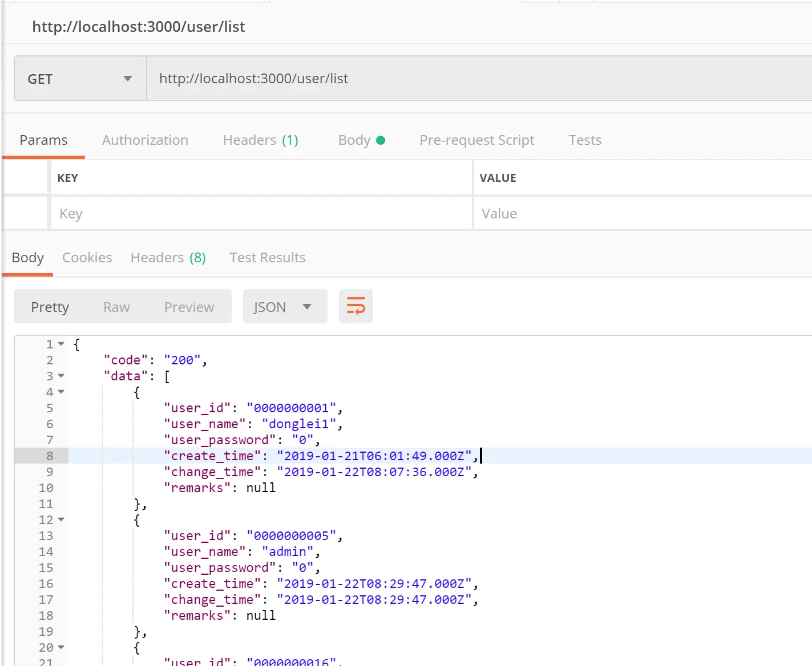Image resolution: width=812 pixels, height=666 pixels.
Task: Collapse the root object fold arrow on line 1
Action: coord(61,344)
